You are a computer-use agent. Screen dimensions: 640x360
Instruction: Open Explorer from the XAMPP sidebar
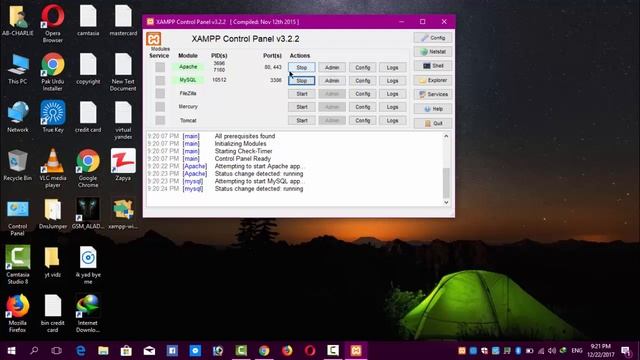(x=433, y=80)
